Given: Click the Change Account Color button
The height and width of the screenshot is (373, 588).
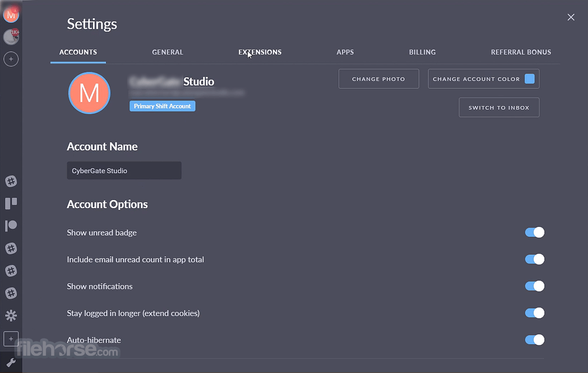Looking at the screenshot, I should click(x=483, y=79).
